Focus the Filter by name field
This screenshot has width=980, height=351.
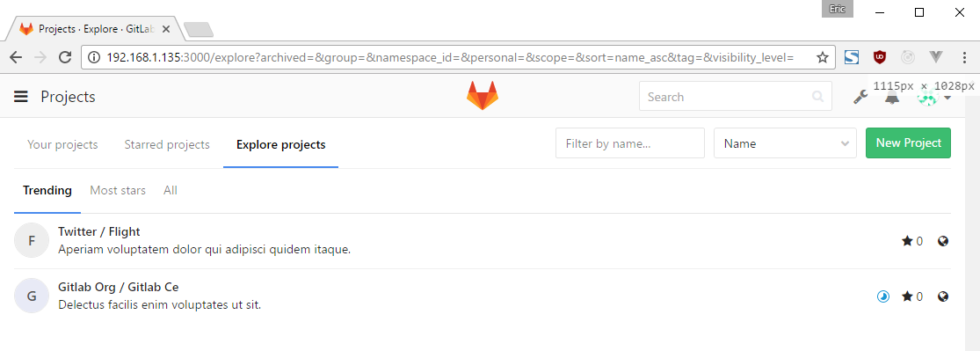tap(630, 143)
